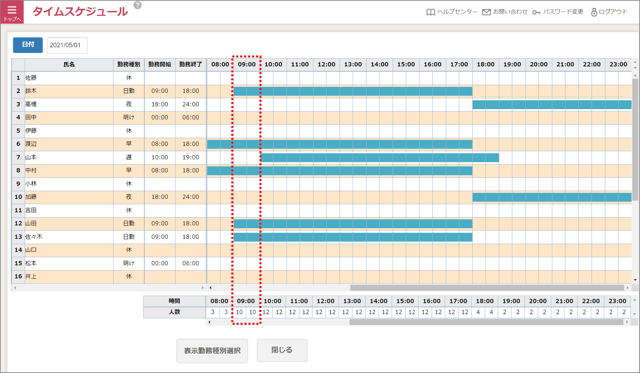The image size is (640, 373).
Task: Click the name 井上 in row 16
Action: (31, 277)
